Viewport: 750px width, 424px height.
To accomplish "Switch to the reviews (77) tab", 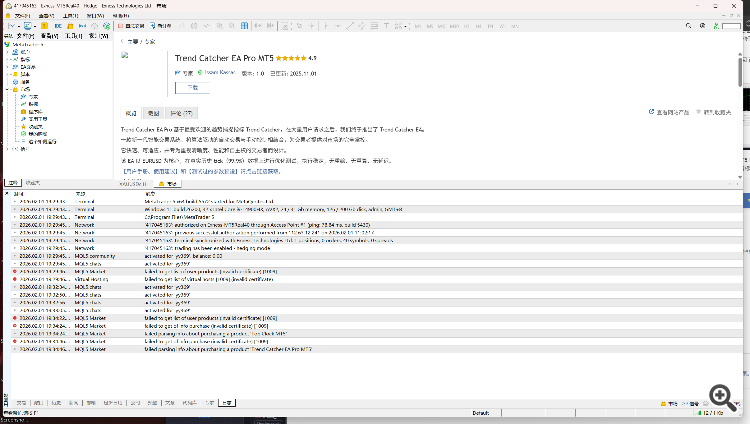I will point(181,113).
